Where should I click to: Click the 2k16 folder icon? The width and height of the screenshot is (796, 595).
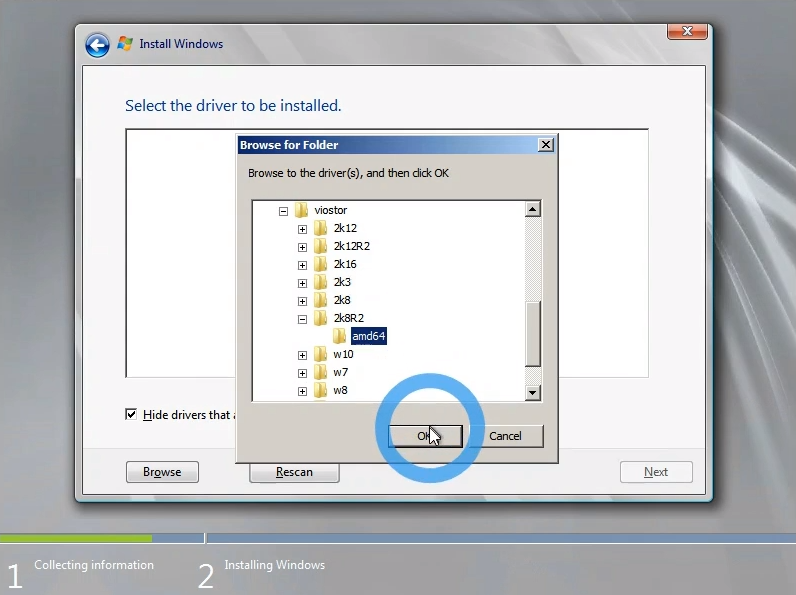tap(320, 265)
